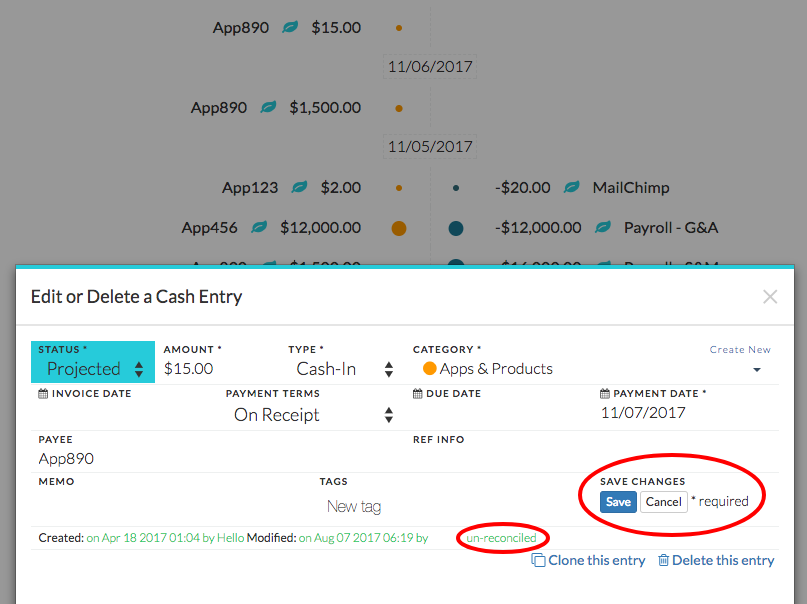
Task: Click the New tag input field
Action: coord(354,507)
